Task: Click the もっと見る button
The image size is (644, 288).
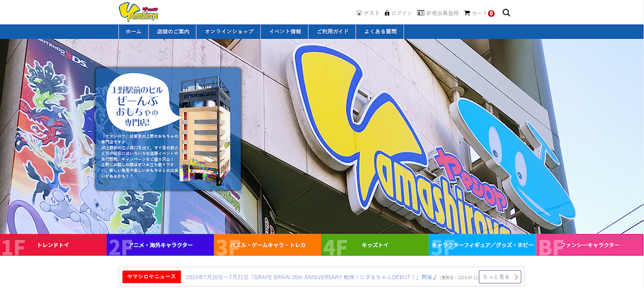Action: [x=500, y=277]
